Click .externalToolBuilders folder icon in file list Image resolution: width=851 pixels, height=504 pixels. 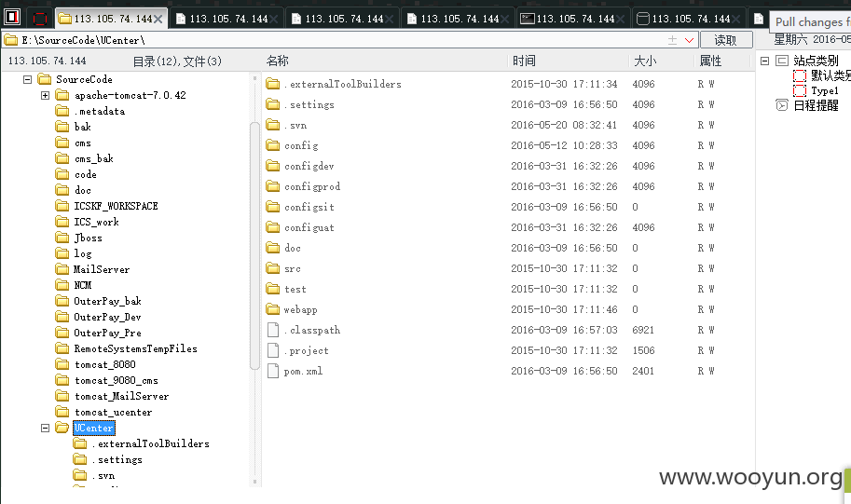pos(273,84)
